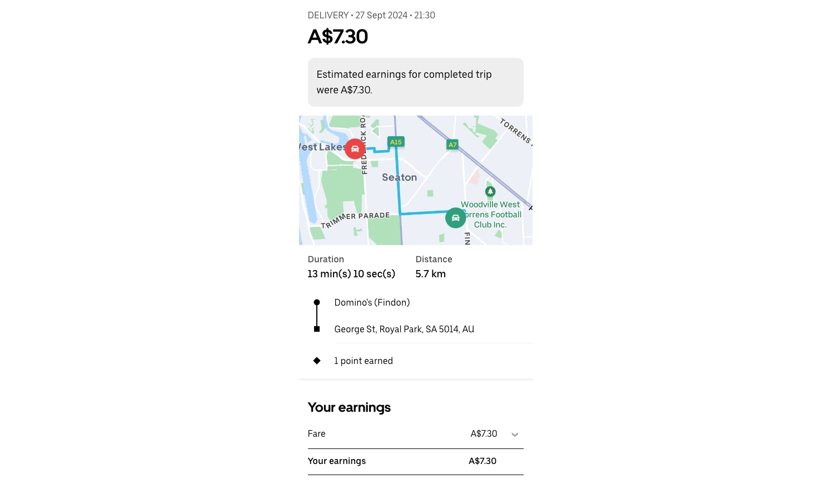Image resolution: width=831 pixels, height=504 pixels.
Task: Click the A7 route shield on map
Action: [x=452, y=145]
